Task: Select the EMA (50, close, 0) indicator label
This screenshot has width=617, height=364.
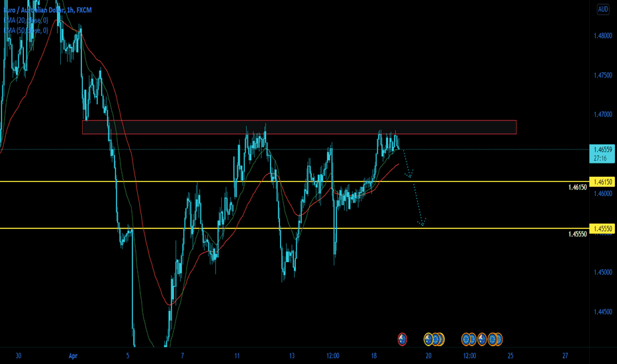Action: 26,30
